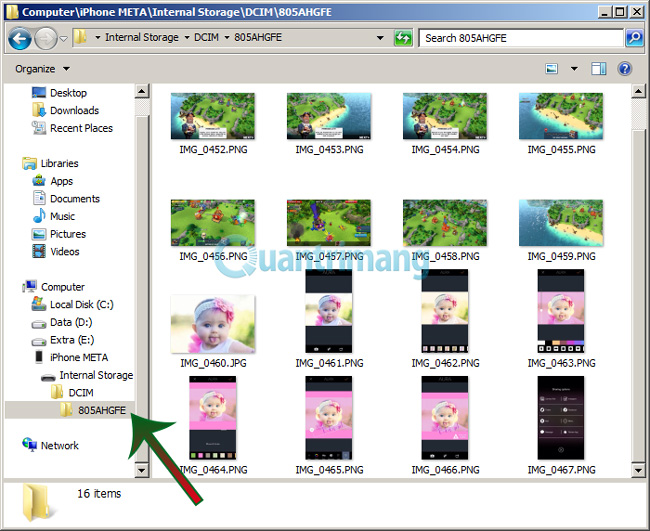Select Network in navigation pane
Viewport: 650px width, 531px height.
tap(60, 445)
